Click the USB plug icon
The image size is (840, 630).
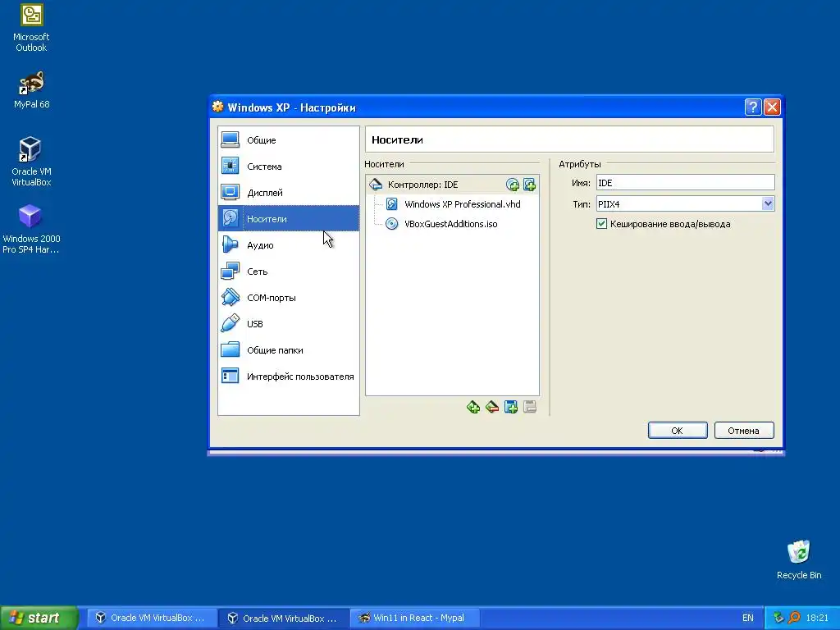coord(231,323)
